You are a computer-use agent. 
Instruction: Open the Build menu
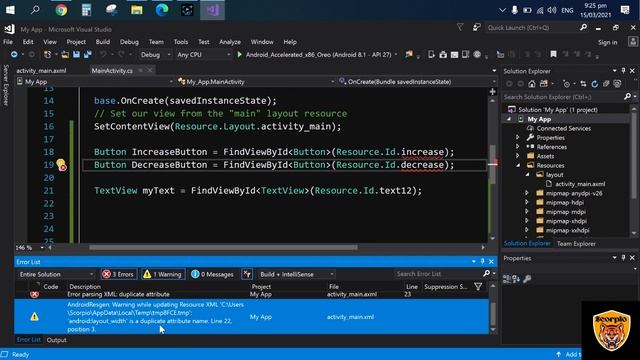[x=102, y=42]
